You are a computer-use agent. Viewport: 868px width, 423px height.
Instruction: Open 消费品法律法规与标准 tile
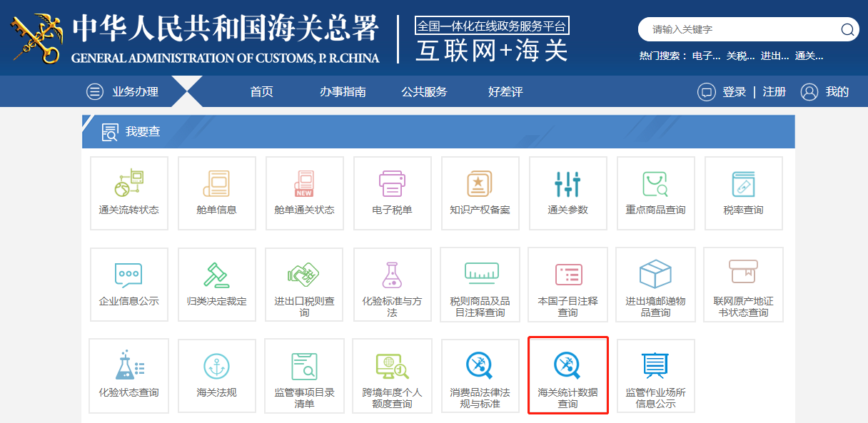tap(480, 376)
